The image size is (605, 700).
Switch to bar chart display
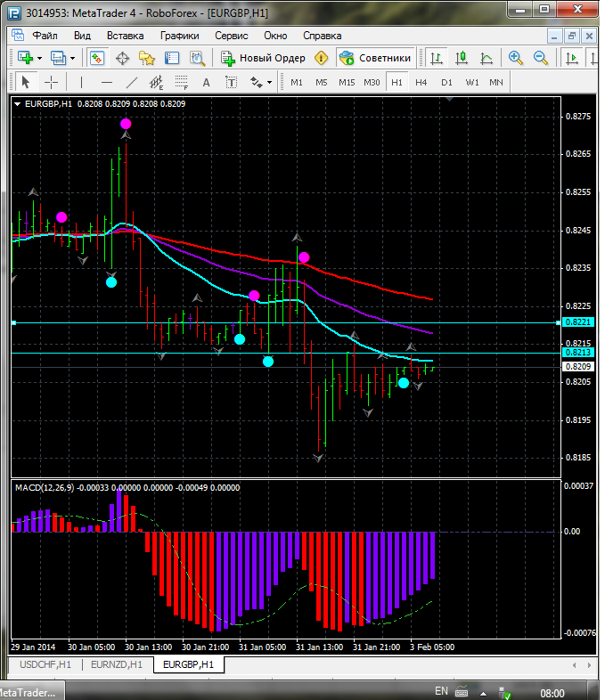pos(437,58)
